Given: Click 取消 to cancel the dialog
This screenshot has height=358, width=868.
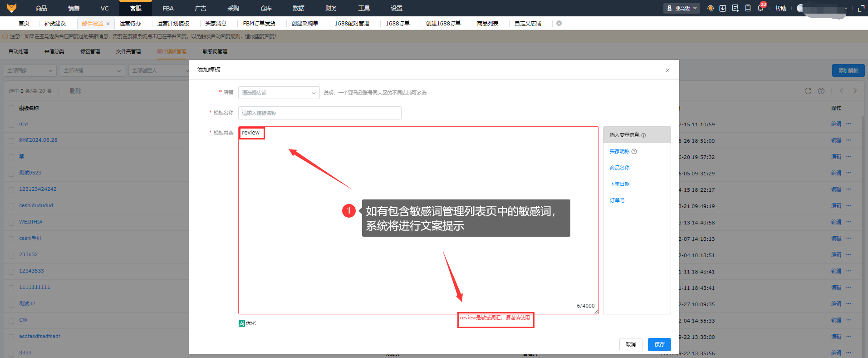Looking at the screenshot, I should pos(631,344).
